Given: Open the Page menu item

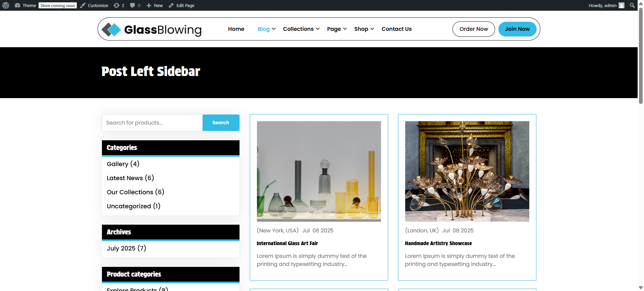Looking at the screenshot, I should point(334,29).
